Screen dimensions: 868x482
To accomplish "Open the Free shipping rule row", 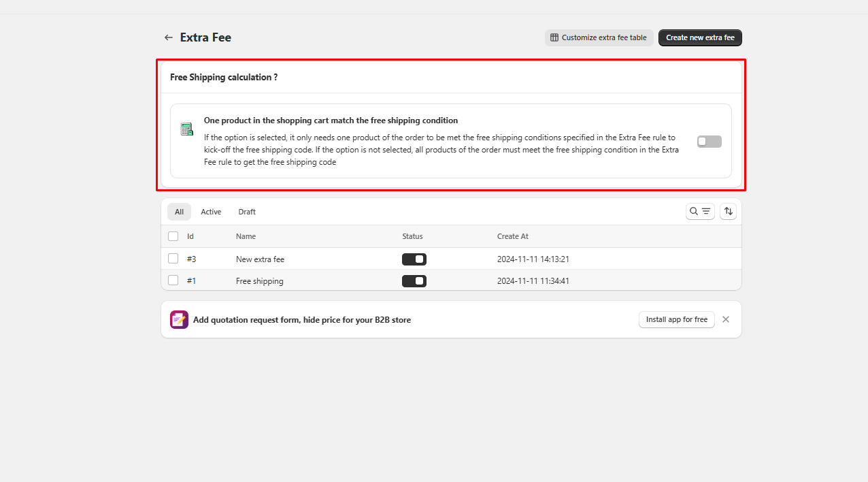I will pyautogui.click(x=259, y=281).
